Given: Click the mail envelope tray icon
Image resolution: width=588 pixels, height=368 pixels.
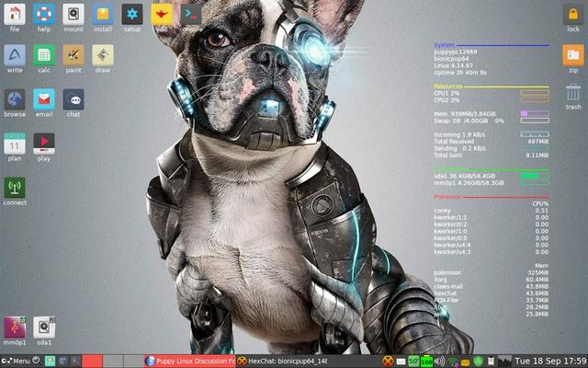Looking at the screenshot, I should (x=401, y=362).
